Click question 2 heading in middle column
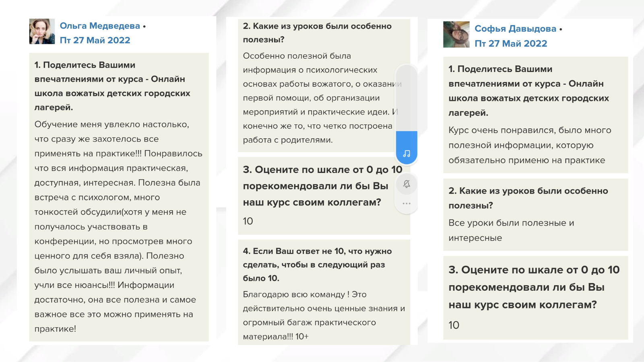 pos(317,33)
